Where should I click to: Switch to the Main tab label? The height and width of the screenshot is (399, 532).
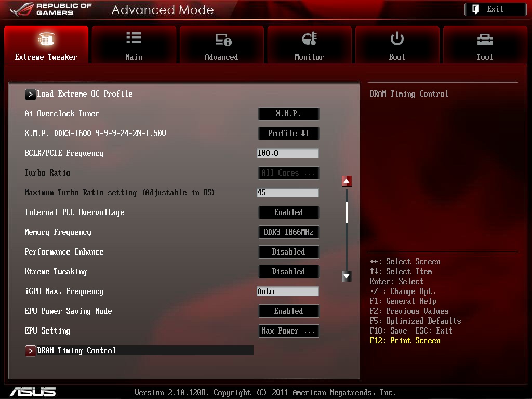(x=134, y=57)
